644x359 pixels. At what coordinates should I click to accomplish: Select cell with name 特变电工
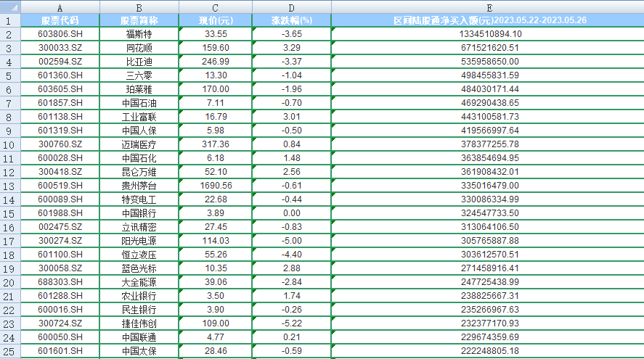click(x=139, y=199)
